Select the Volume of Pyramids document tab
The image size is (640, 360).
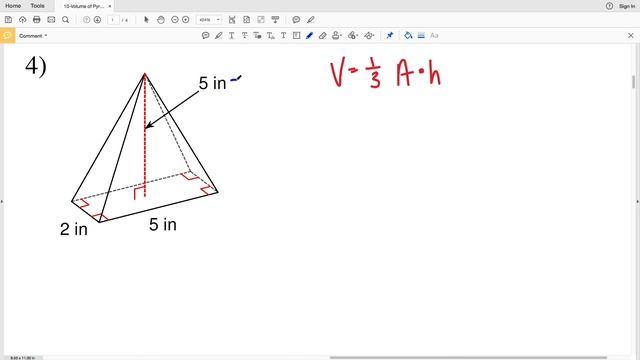click(84, 6)
